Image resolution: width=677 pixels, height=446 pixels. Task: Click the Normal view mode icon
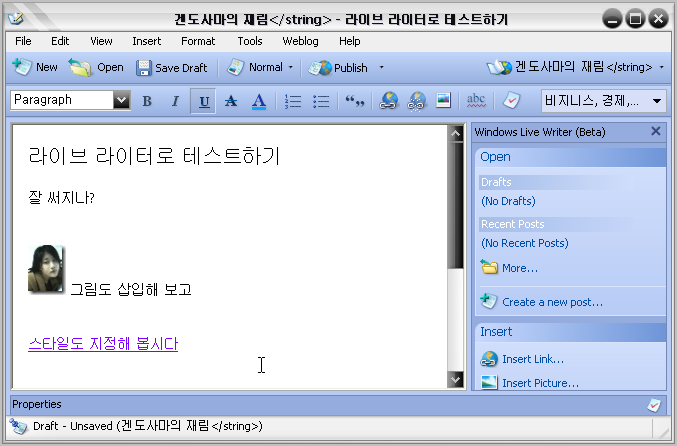pos(235,67)
